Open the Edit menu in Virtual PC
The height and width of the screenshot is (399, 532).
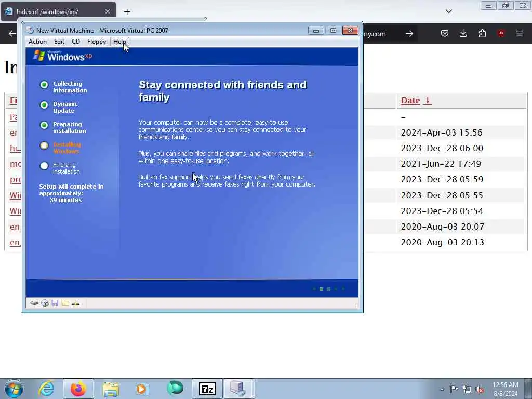pyautogui.click(x=59, y=42)
